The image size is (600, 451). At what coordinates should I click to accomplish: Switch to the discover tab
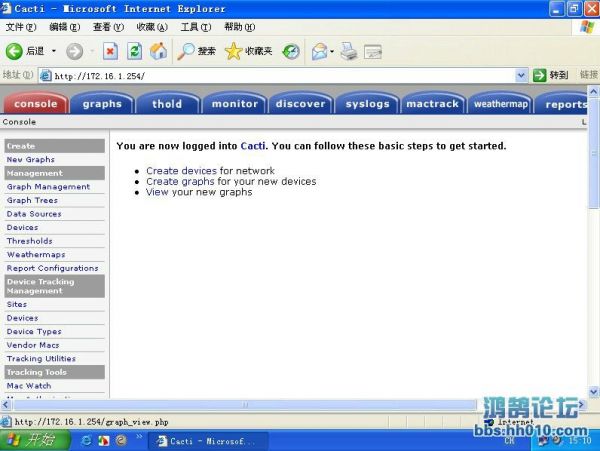[301, 104]
